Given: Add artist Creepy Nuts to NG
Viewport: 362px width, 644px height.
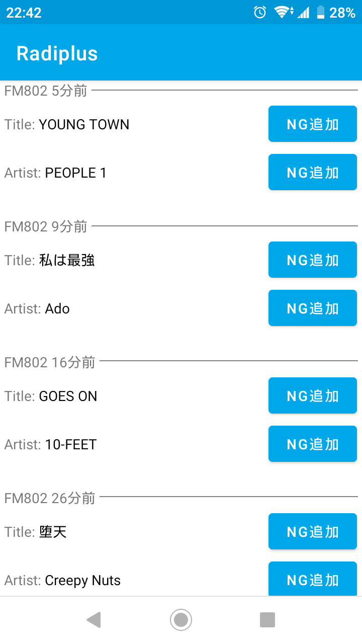Looking at the screenshot, I should click(x=312, y=580).
